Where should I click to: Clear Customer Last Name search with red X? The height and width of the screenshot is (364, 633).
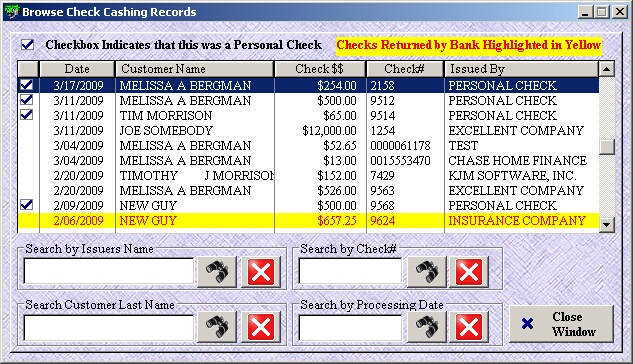click(x=261, y=327)
